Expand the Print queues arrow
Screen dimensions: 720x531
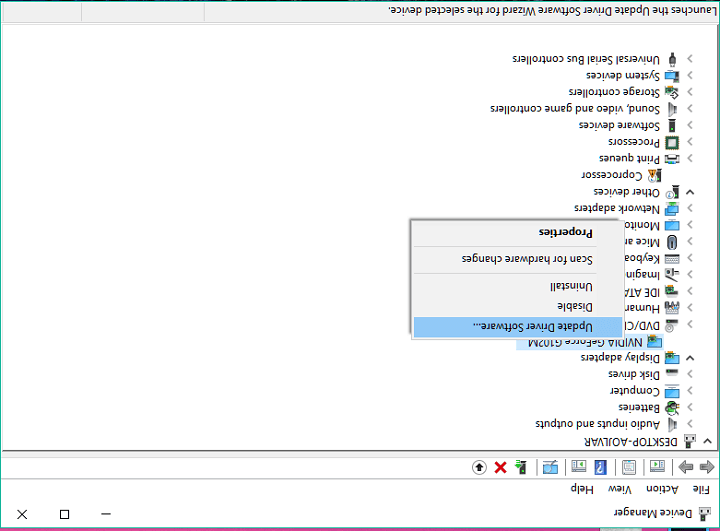pos(690,159)
